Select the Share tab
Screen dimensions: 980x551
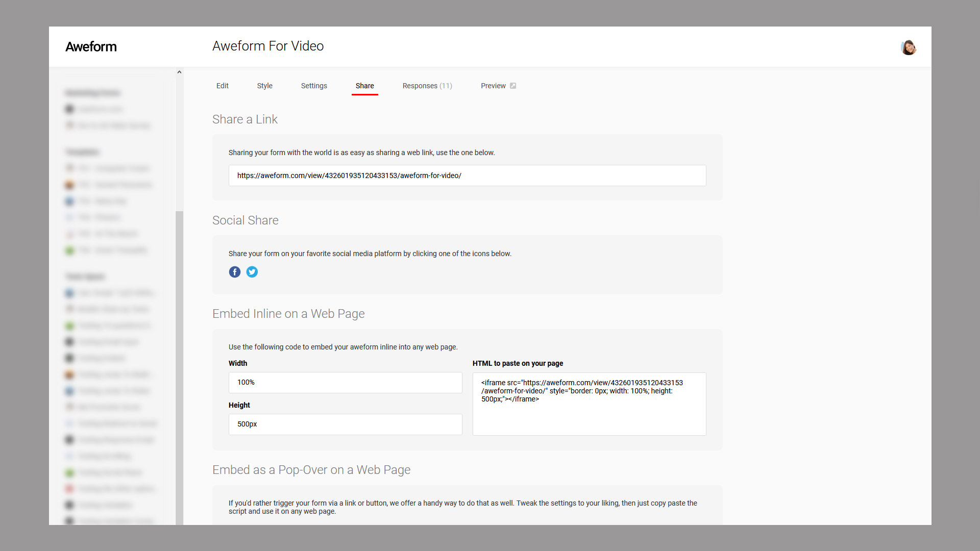pos(365,86)
